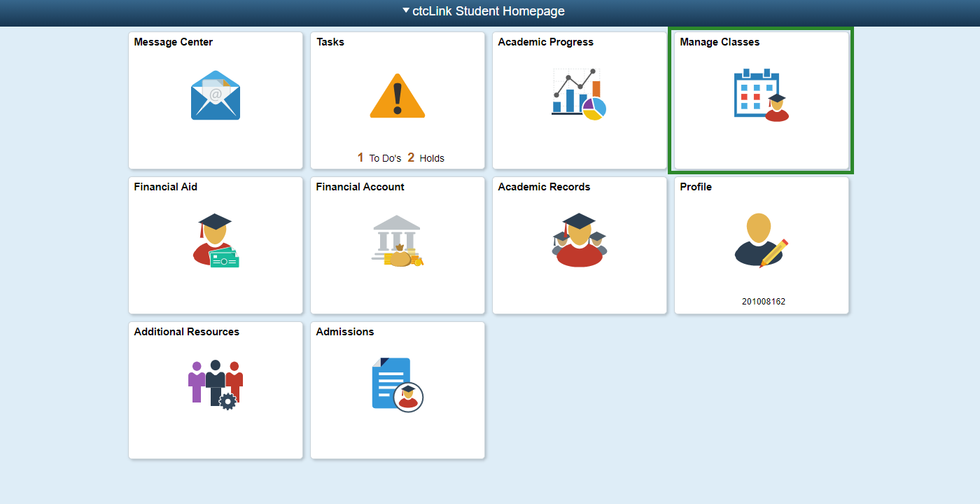This screenshot has height=504, width=980.
Task: Click the "1 To Do's" count
Action: coord(379,158)
